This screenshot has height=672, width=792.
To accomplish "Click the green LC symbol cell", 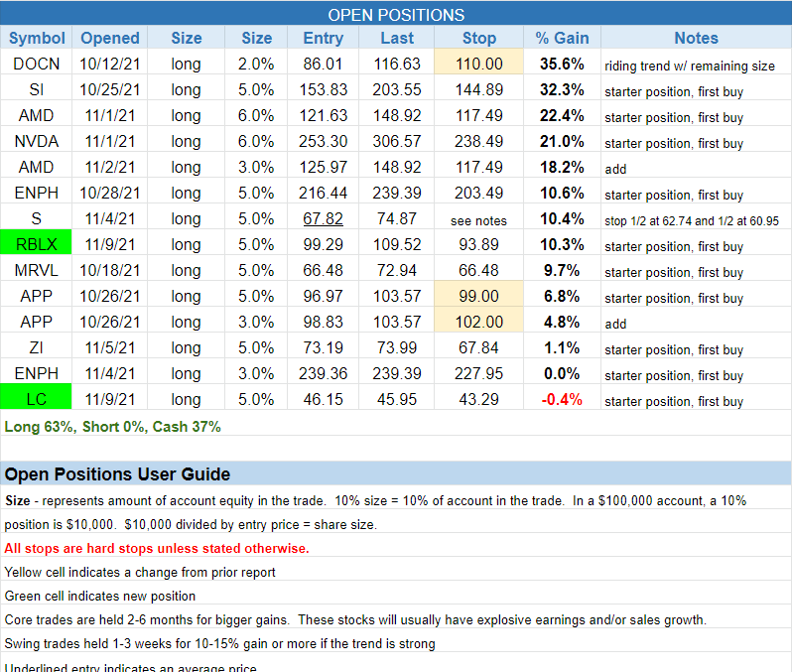I will (37, 399).
